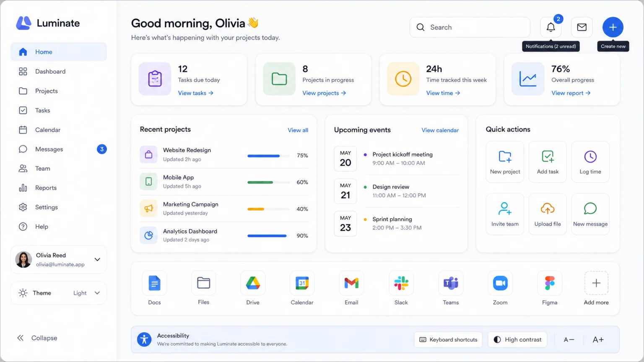Click the Upload file quick action
Image resolution: width=644 pixels, height=362 pixels.
pyautogui.click(x=548, y=214)
